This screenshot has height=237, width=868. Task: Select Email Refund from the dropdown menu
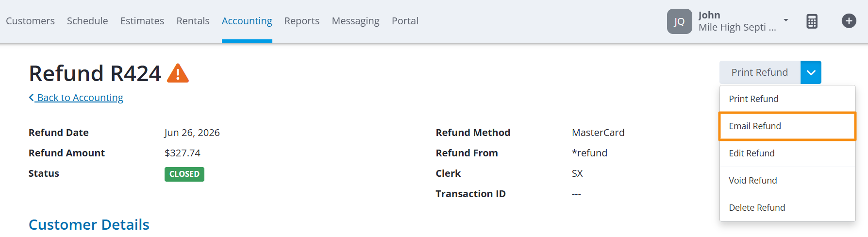pyautogui.click(x=787, y=126)
